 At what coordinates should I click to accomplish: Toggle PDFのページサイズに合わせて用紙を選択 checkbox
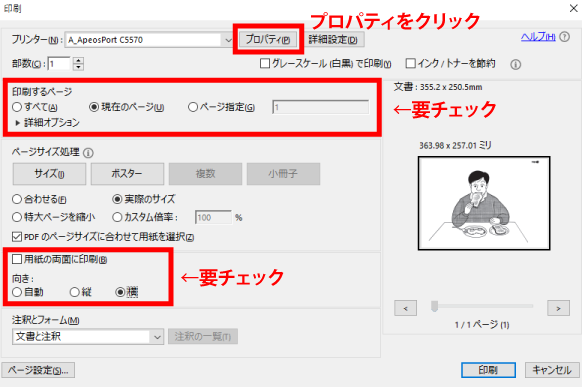[17, 237]
